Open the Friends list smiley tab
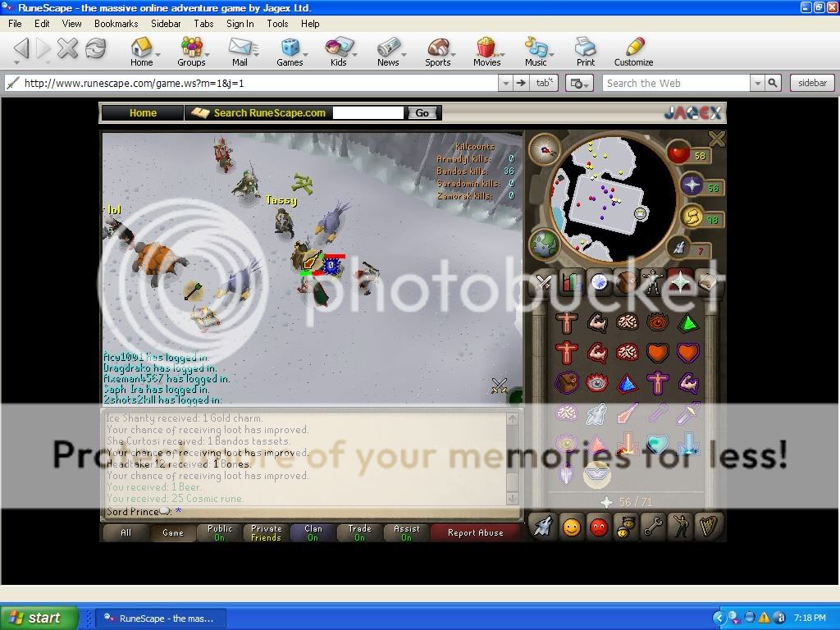 (572, 526)
